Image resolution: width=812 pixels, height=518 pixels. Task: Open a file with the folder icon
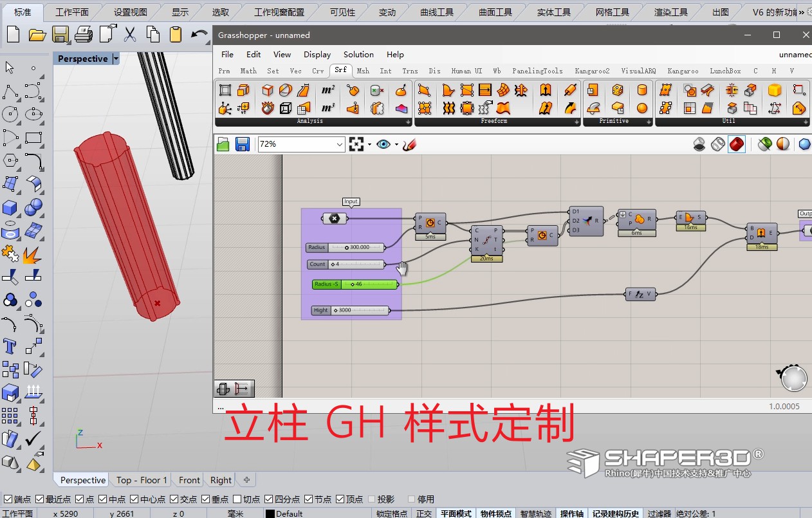pos(37,34)
